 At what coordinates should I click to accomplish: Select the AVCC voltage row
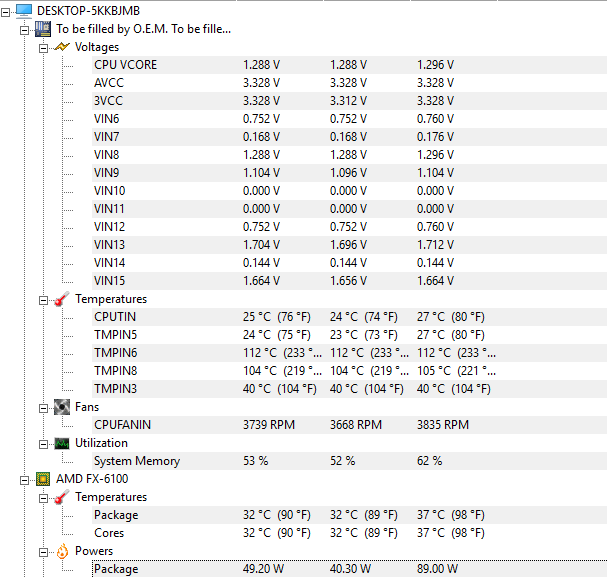350,83
